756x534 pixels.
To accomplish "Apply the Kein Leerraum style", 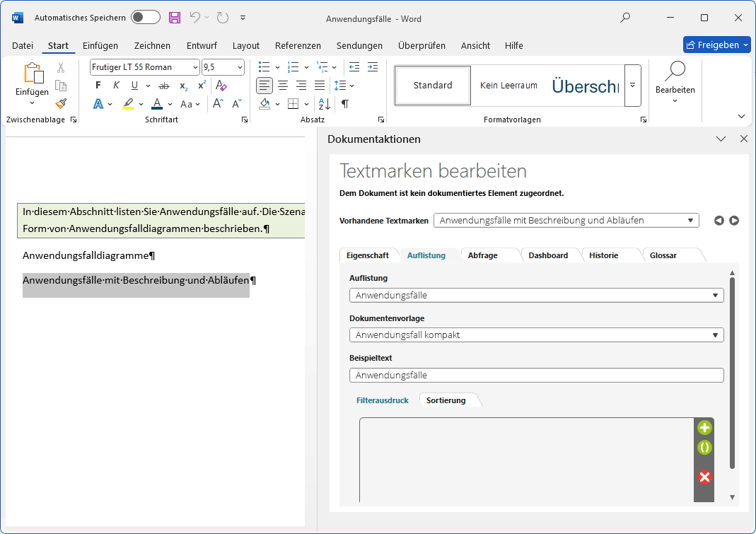I will click(x=508, y=86).
